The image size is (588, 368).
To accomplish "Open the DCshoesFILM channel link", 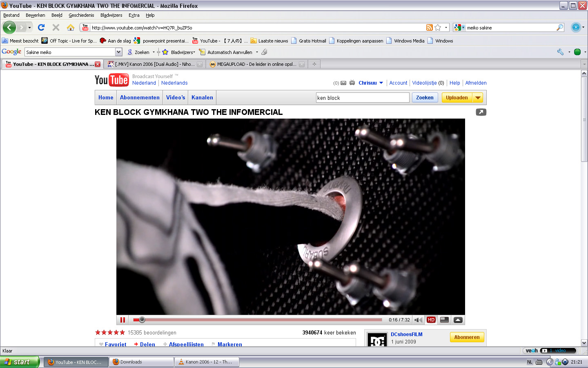I will (x=407, y=334).
